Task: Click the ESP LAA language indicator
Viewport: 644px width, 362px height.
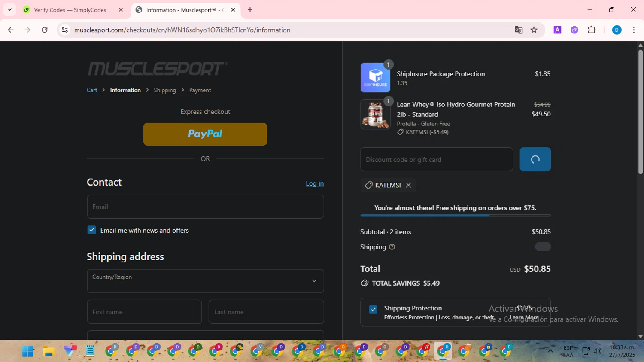Action: [x=568, y=351]
